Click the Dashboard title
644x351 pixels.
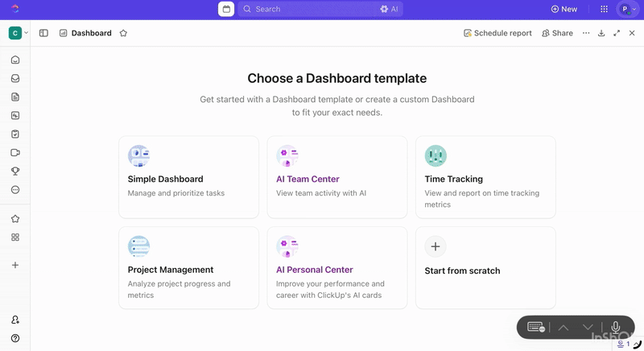point(91,33)
